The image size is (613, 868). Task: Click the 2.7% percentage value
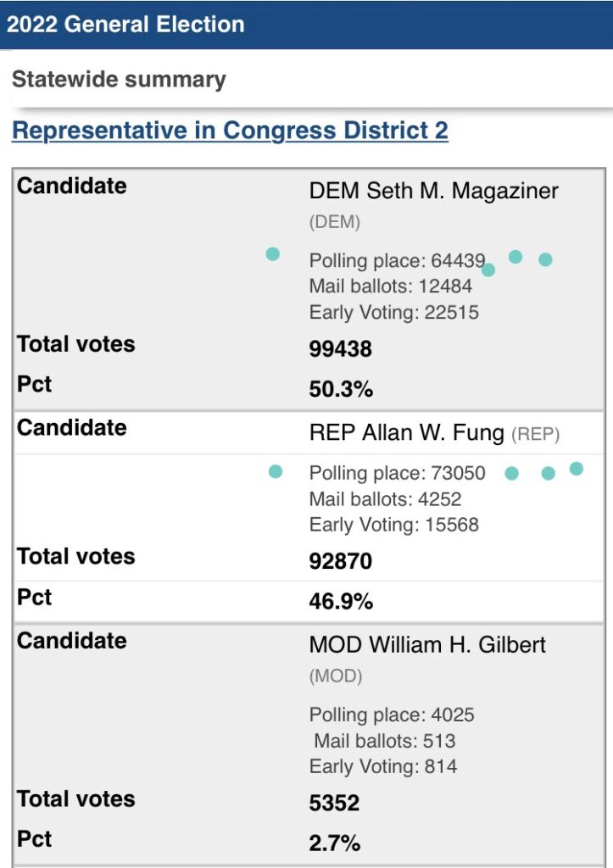click(334, 843)
